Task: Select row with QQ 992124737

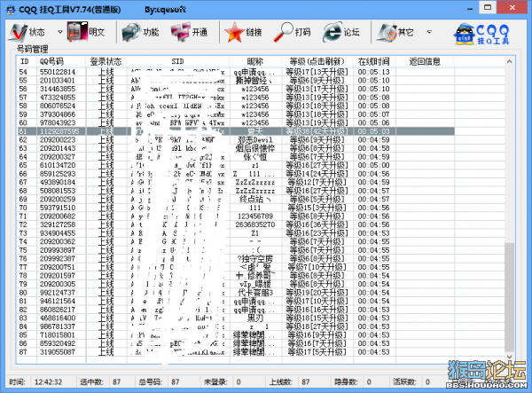Action: 236,293
